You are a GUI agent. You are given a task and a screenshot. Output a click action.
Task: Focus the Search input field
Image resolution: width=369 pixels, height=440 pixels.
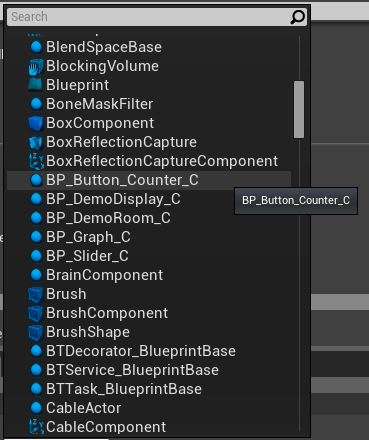pyautogui.click(x=148, y=17)
